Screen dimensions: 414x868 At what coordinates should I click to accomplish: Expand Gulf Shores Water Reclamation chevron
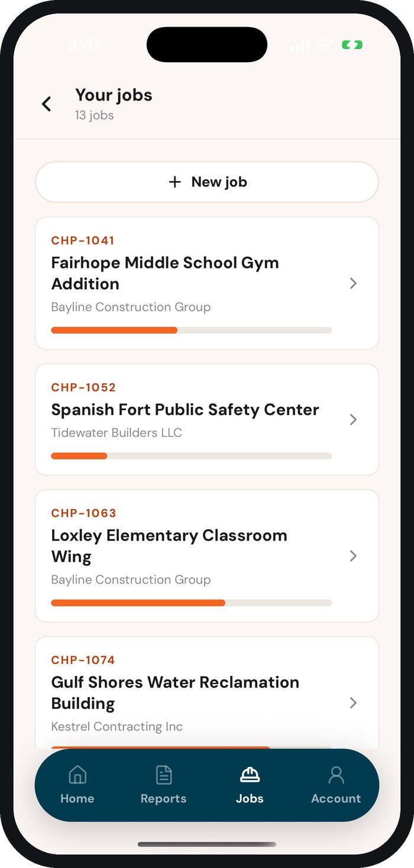coord(353,702)
